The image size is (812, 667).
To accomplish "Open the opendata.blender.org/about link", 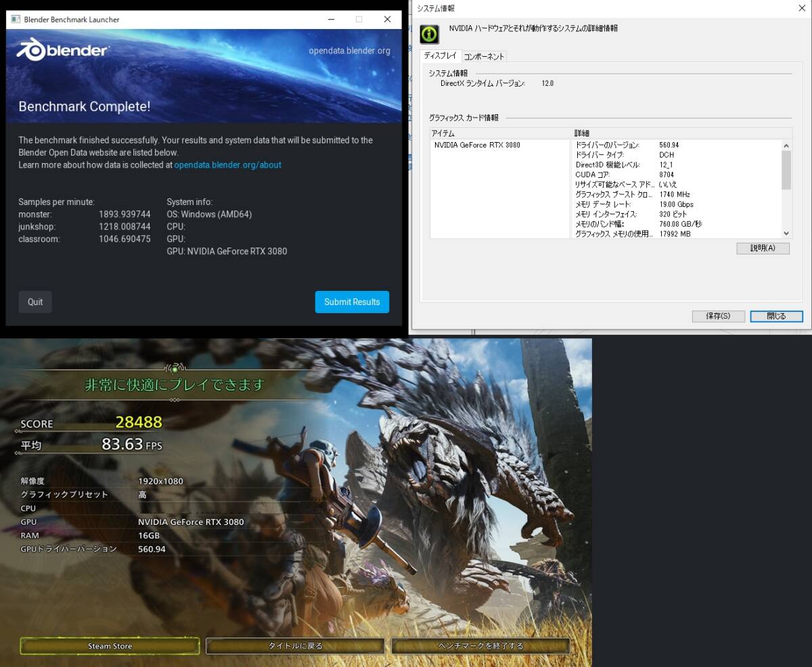I will pos(227,165).
